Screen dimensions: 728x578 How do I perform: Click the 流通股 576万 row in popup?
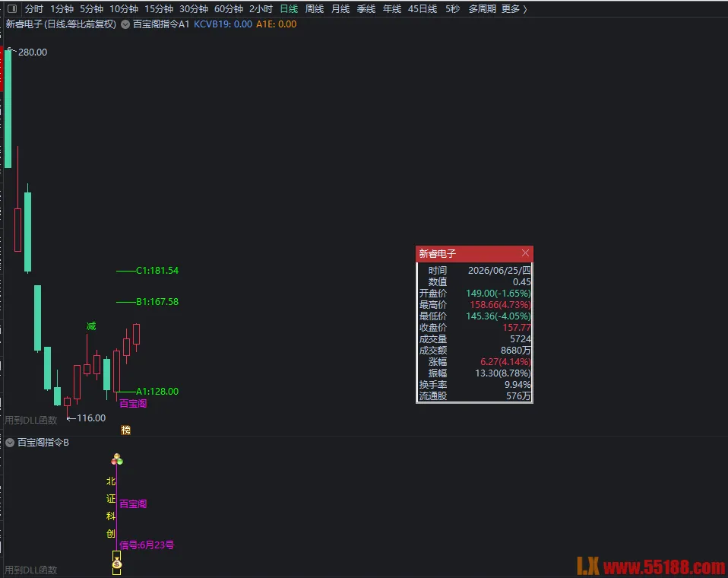[474, 396]
